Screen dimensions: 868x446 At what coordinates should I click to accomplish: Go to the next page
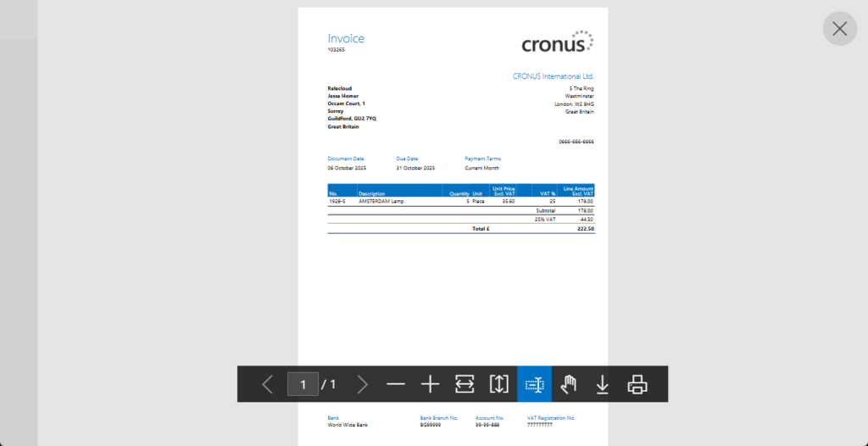[x=363, y=384]
